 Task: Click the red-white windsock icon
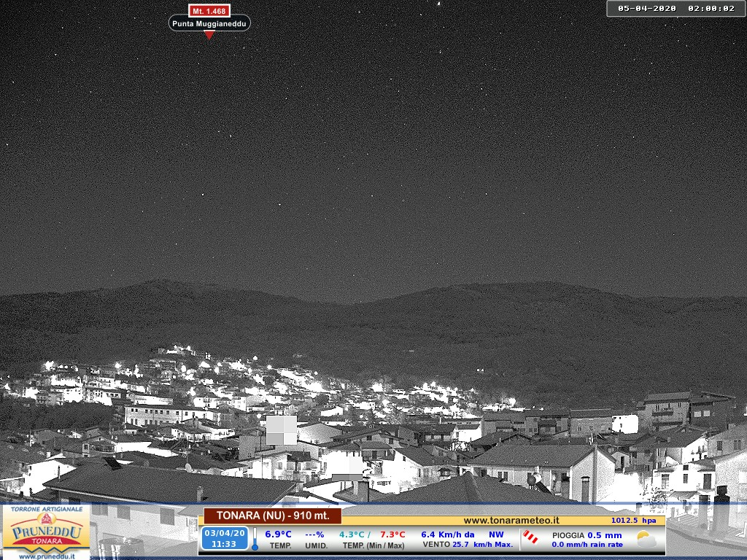[530, 537]
